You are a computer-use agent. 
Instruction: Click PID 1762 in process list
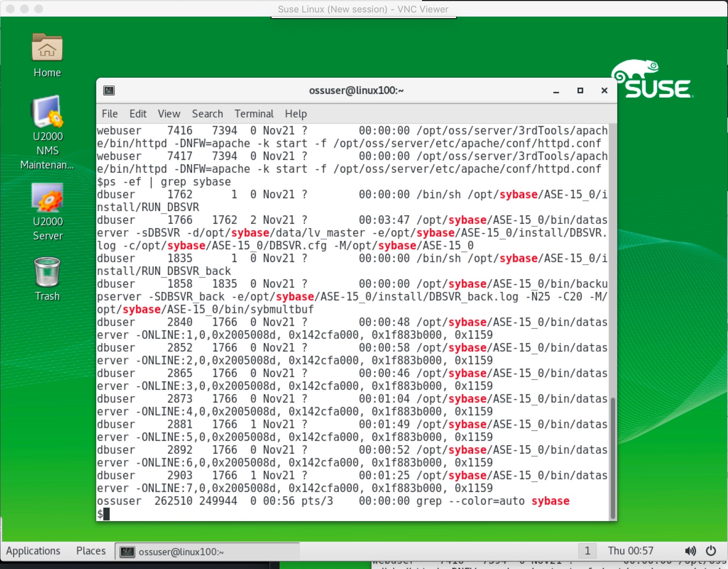[x=180, y=195]
